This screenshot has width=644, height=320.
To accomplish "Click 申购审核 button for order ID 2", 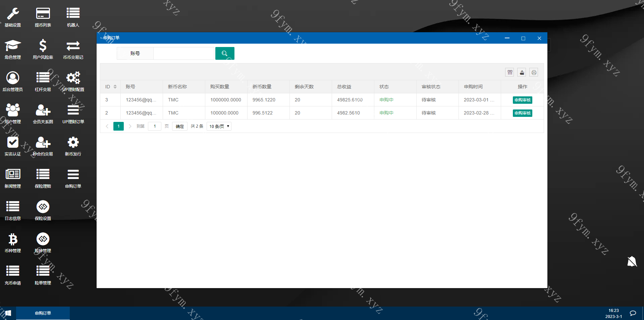I will (523, 113).
